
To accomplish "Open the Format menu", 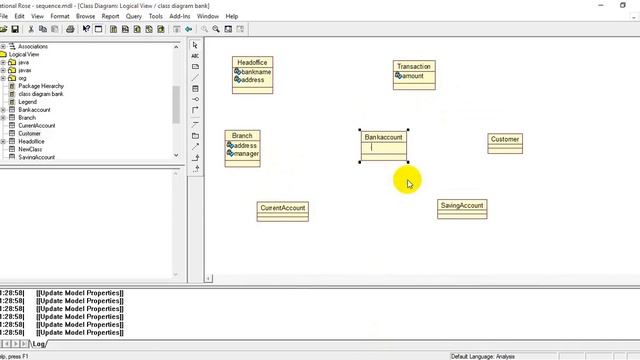I will [60, 16].
